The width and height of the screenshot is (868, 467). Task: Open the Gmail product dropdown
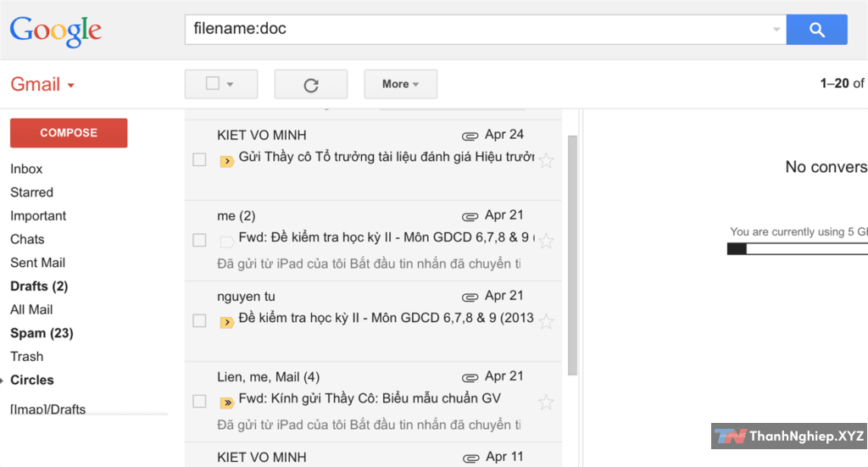pos(42,85)
